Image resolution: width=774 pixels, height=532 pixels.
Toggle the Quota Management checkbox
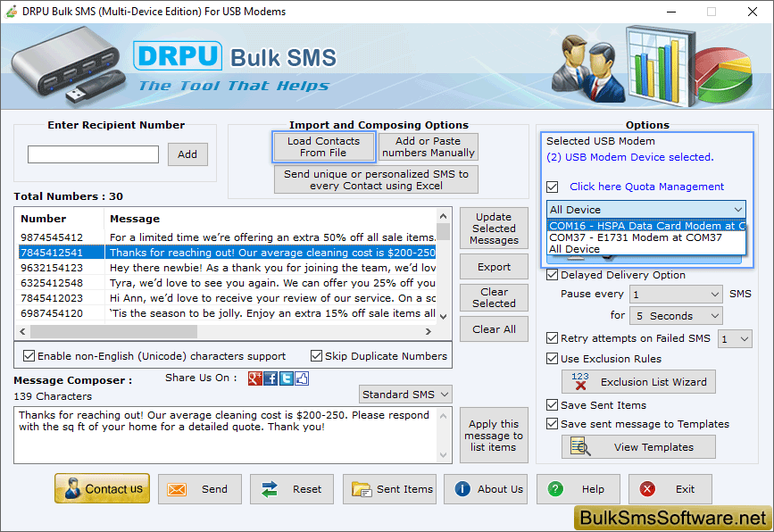pyautogui.click(x=553, y=187)
